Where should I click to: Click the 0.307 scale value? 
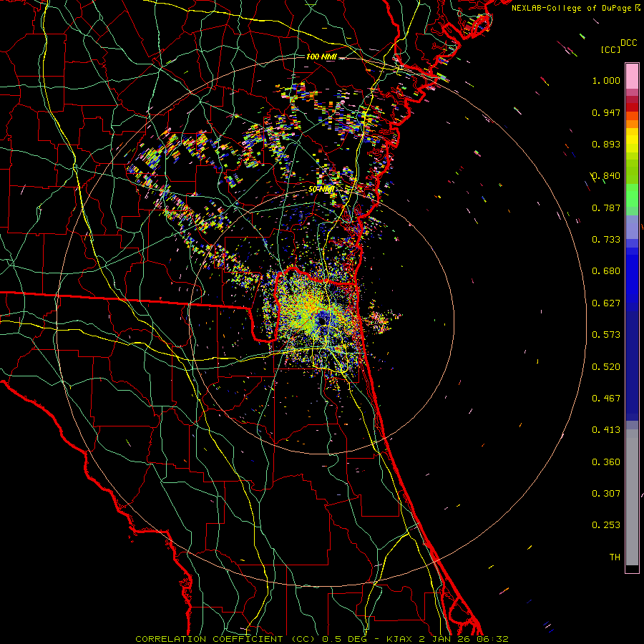(606, 494)
